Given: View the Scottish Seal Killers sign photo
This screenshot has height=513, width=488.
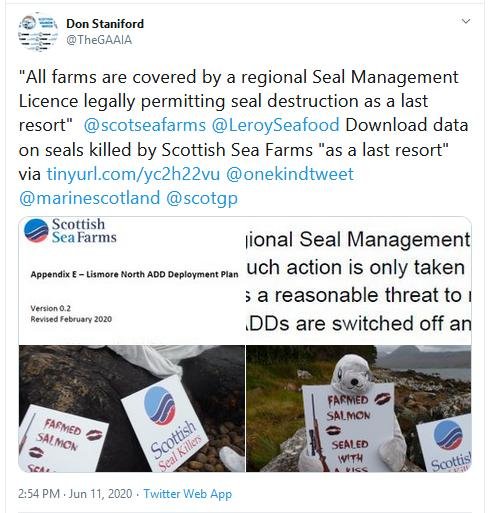Looking at the screenshot, I should coord(132,409).
